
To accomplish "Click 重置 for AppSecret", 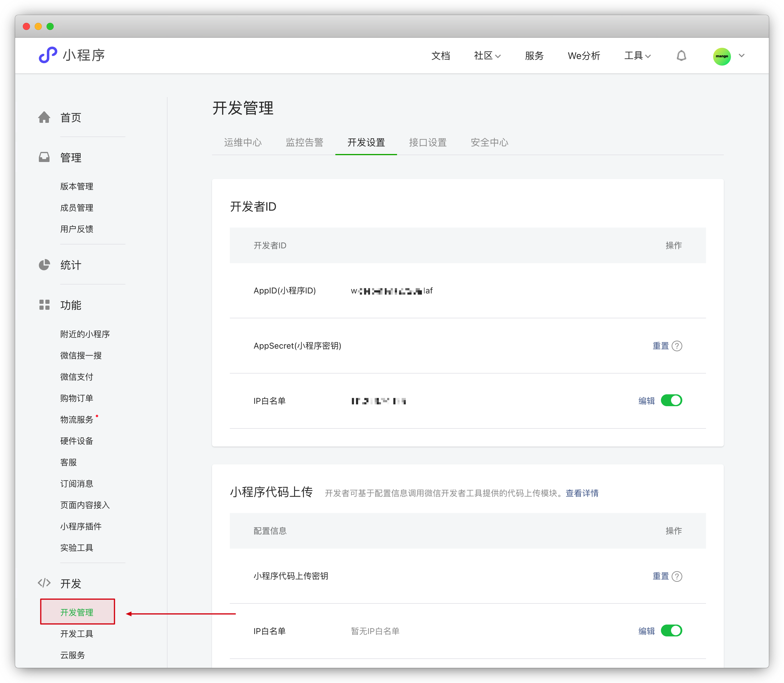I will [x=661, y=346].
